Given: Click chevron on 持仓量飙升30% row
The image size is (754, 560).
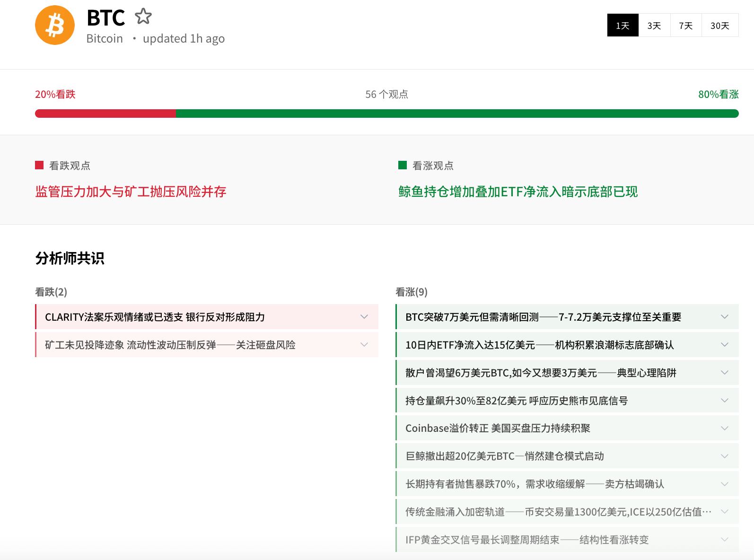Looking at the screenshot, I should tap(724, 401).
